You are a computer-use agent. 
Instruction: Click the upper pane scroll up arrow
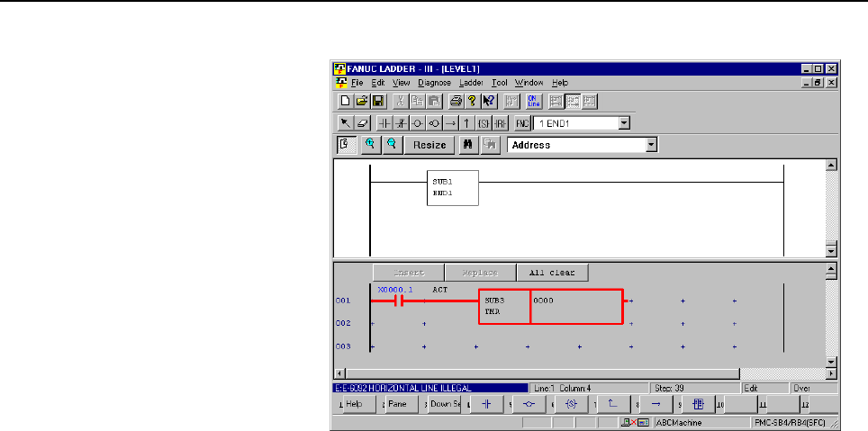[830, 165]
